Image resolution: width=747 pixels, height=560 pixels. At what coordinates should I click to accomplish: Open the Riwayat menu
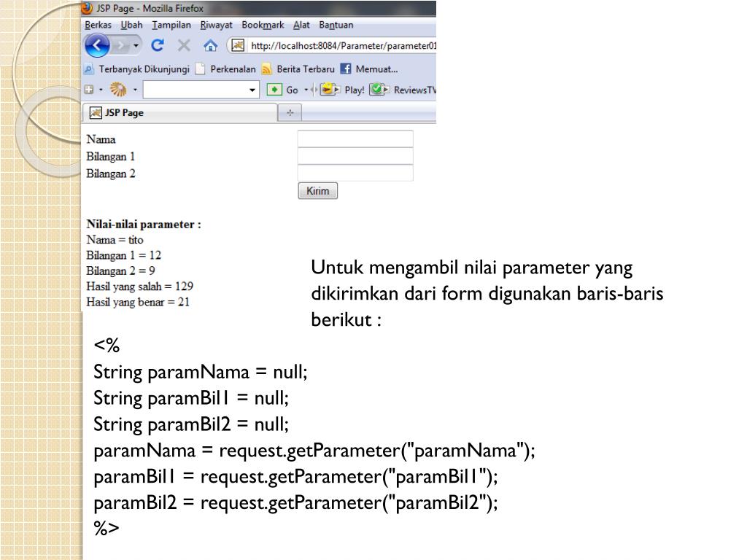tap(216, 25)
